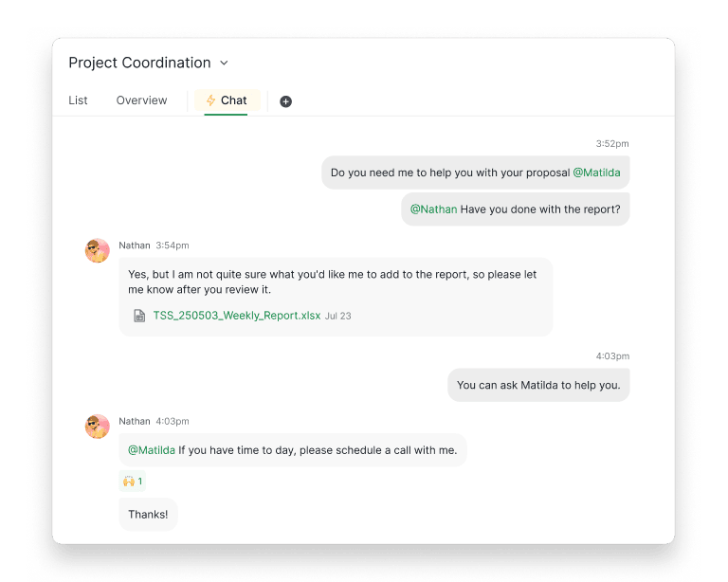728x582 pixels.
Task: Click the @Matilda mention in proposal message
Action: (596, 173)
